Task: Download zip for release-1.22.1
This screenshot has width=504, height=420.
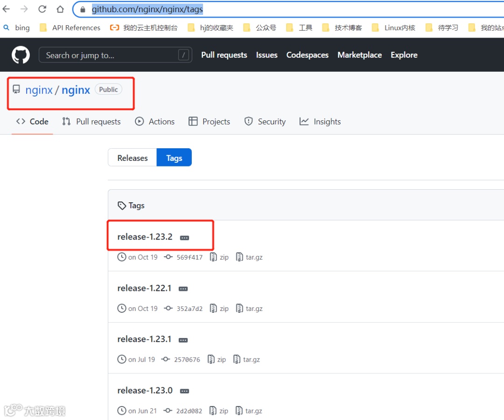Action: pos(219,309)
